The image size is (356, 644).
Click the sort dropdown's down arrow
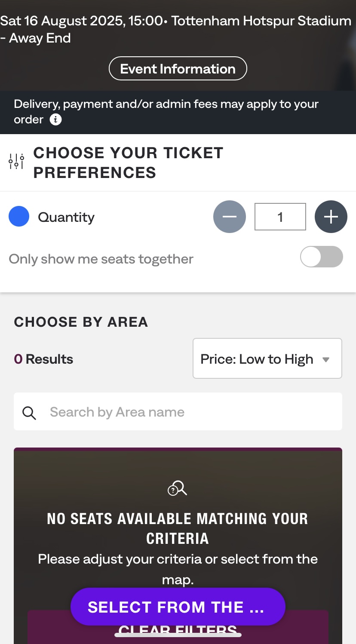pyautogui.click(x=326, y=359)
